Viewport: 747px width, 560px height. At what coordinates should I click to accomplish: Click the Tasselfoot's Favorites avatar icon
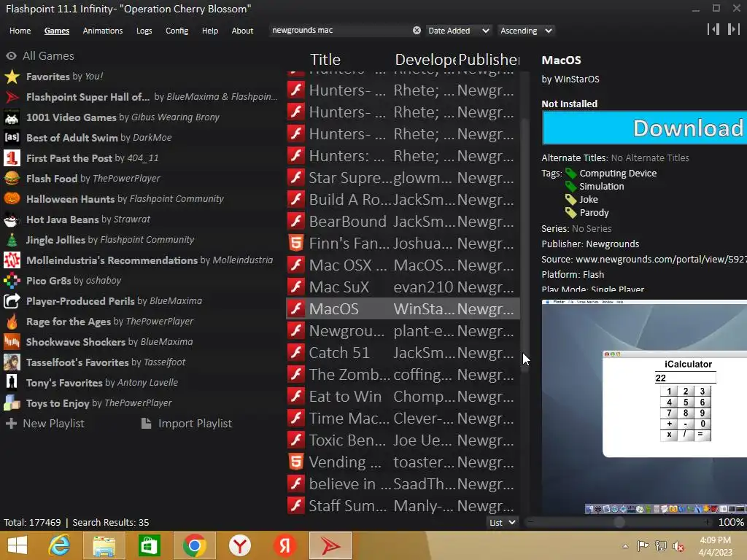[x=12, y=362]
